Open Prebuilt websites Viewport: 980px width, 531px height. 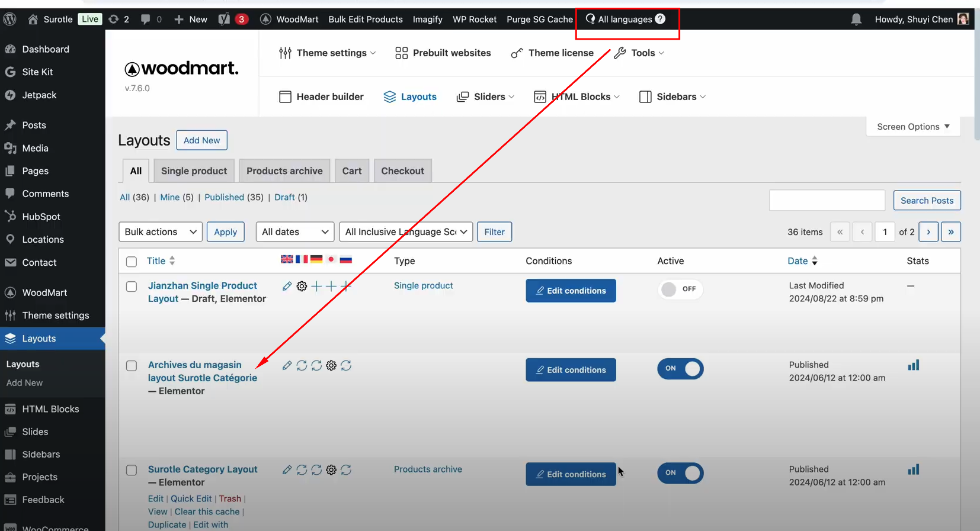pyautogui.click(x=443, y=53)
